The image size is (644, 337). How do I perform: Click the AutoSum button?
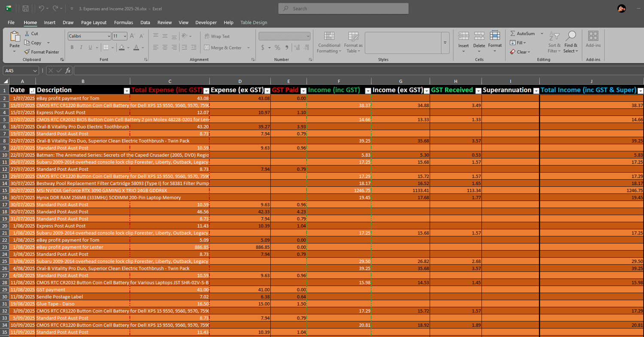click(x=522, y=33)
